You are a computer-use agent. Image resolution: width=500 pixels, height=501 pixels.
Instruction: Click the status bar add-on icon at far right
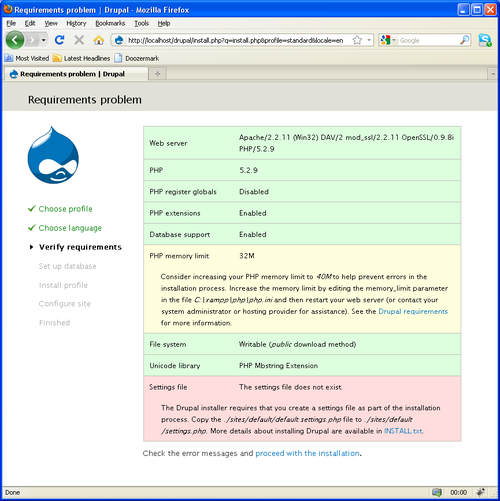(x=481, y=492)
